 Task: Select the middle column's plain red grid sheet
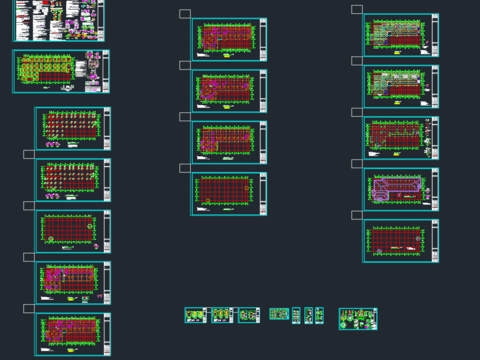(229, 194)
